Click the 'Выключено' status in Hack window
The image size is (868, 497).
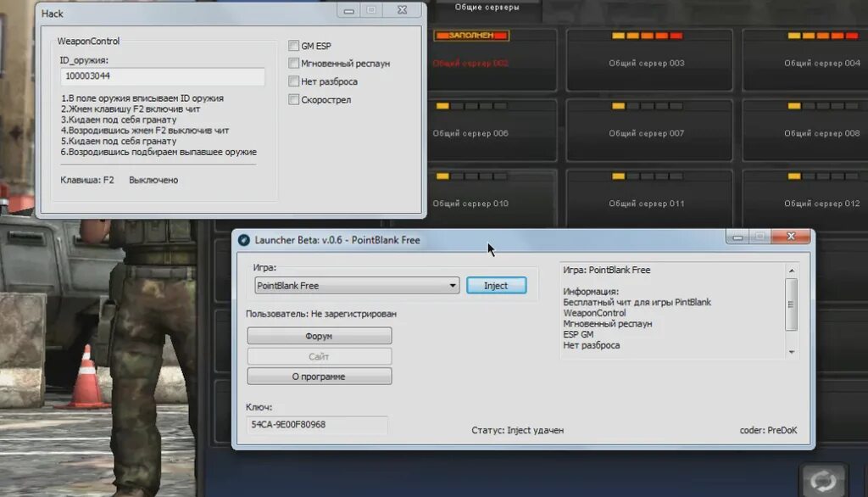(x=153, y=180)
